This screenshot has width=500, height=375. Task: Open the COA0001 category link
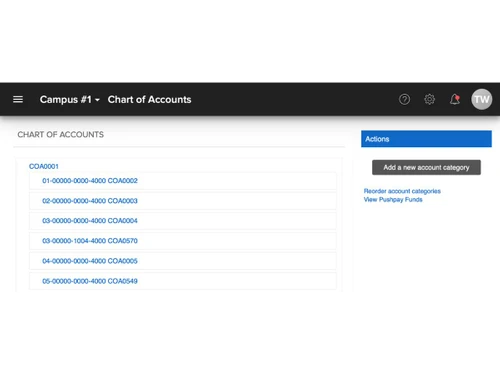click(x=44, y=166)
